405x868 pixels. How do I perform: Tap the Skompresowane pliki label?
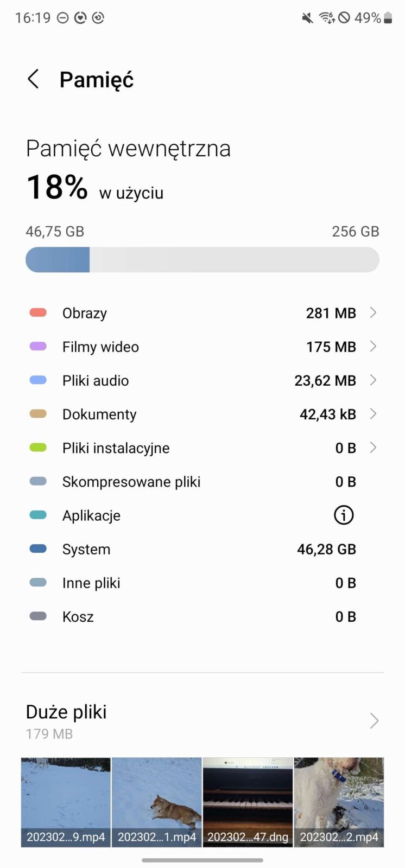coord(131,482)
